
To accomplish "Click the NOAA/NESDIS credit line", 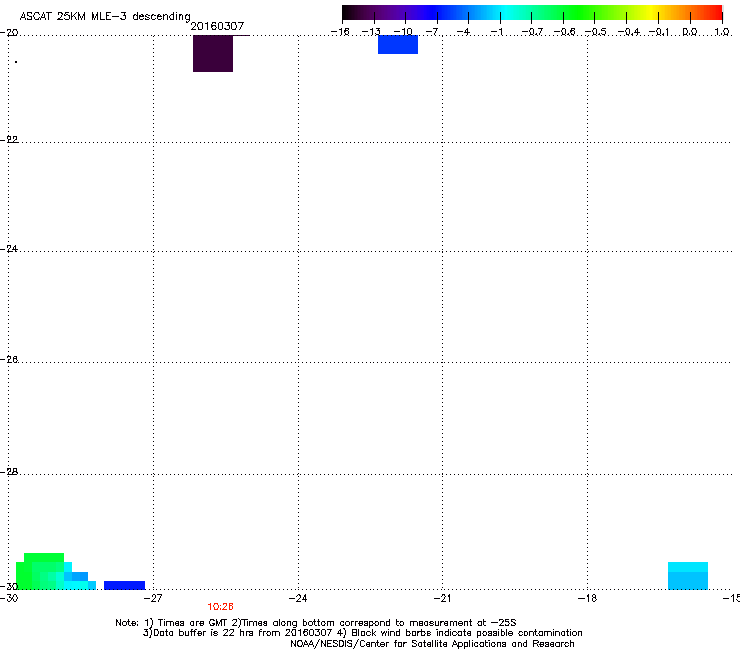I will 432,644.
